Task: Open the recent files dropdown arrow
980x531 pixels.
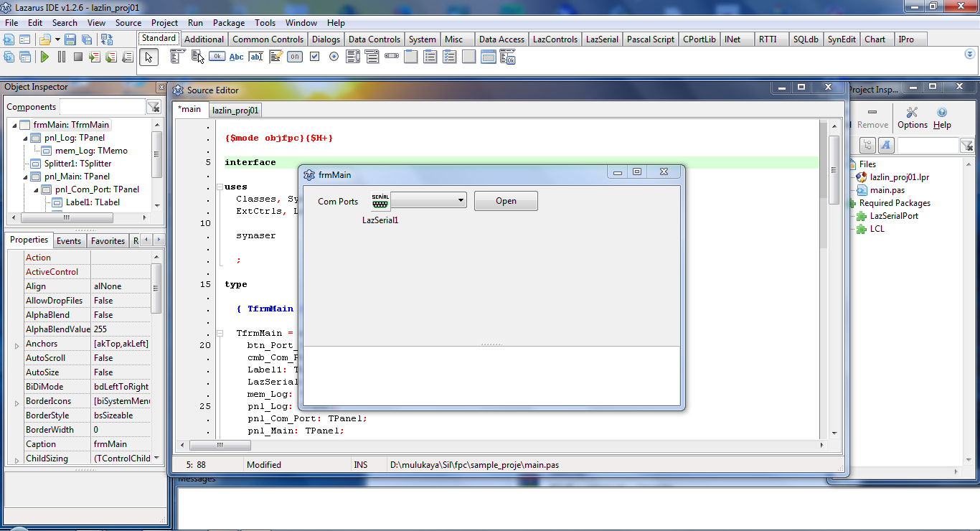Action: (x=56, y=40)
